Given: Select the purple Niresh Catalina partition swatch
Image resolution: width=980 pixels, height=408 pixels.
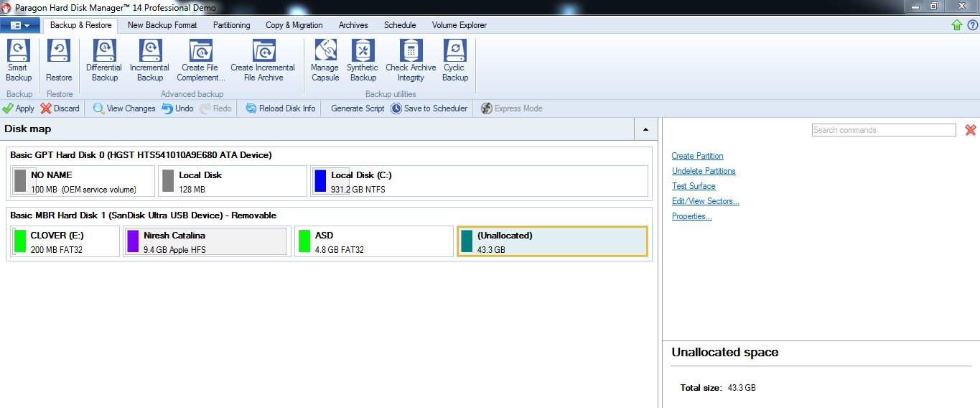Looking at the screenshot, I should coord(133,241).
